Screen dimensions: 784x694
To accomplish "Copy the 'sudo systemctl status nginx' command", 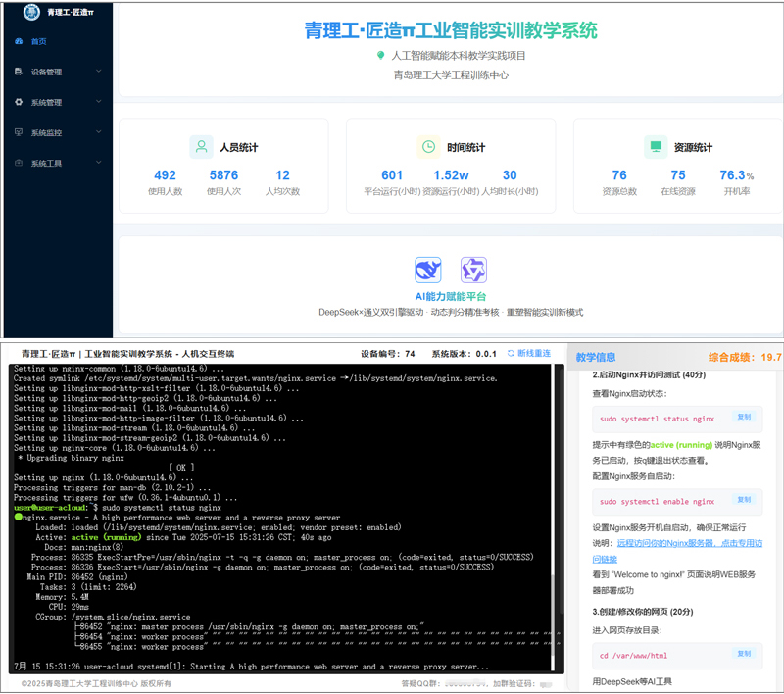I will [x=743, y=418].
